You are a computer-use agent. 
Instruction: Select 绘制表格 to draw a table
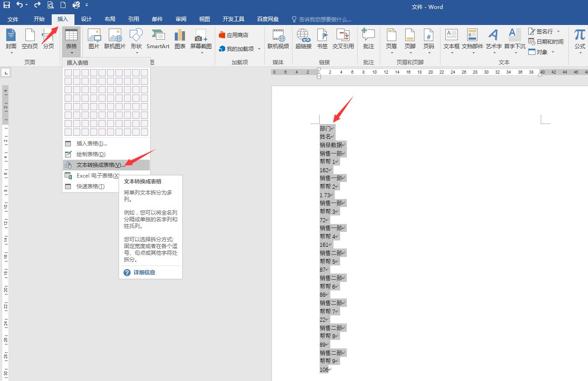(x=90, y=154)
